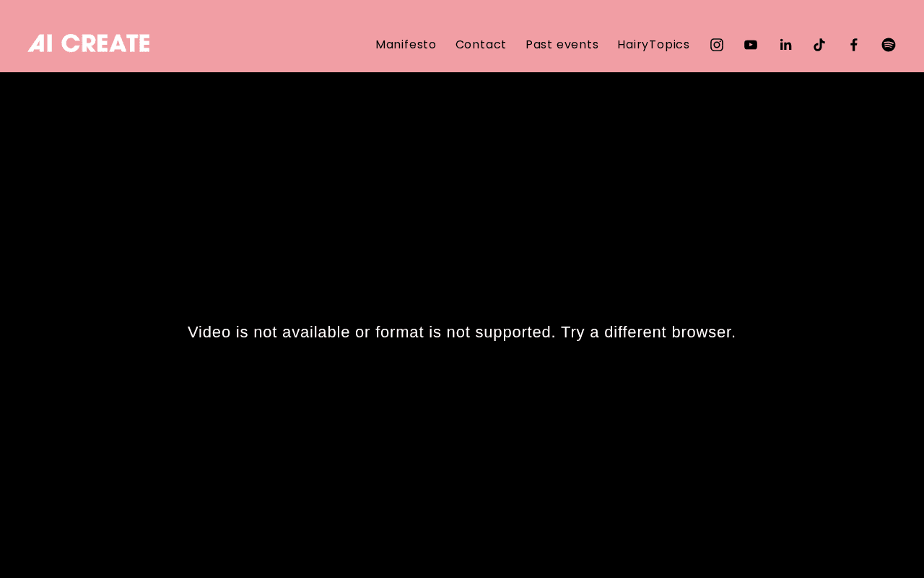
Task: Visit the LinkedIn page icon
Action: [785, 45]
